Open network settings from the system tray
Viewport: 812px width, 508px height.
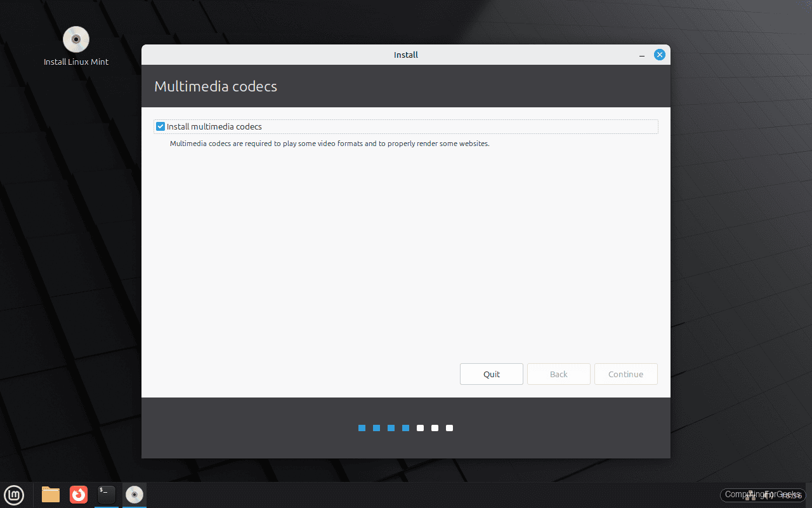(750, 495)
